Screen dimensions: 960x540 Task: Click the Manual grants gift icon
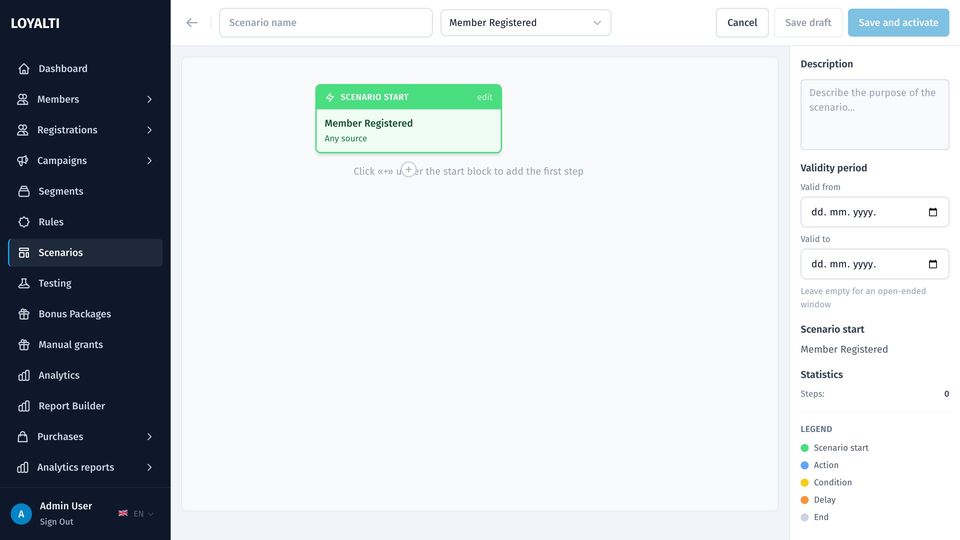pyautogui.click(x=24, y=344)
